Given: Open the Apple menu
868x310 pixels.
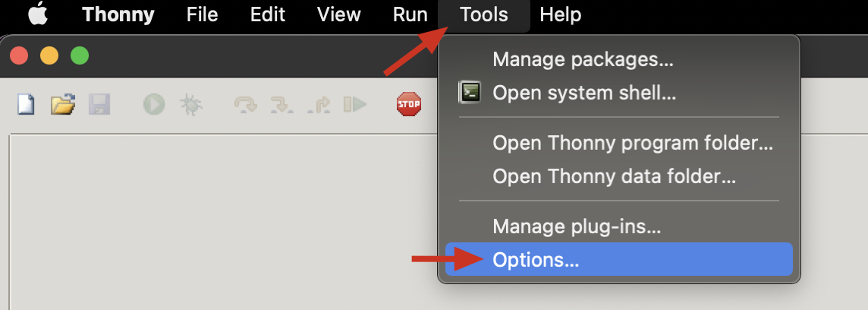Looking at the screenshot, I should click(x=37, y=14).
